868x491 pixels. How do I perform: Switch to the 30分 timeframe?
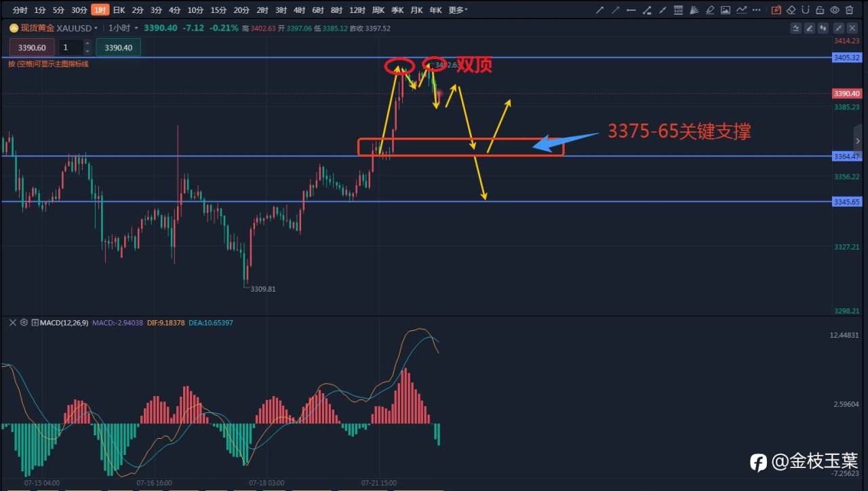[79, 10]
